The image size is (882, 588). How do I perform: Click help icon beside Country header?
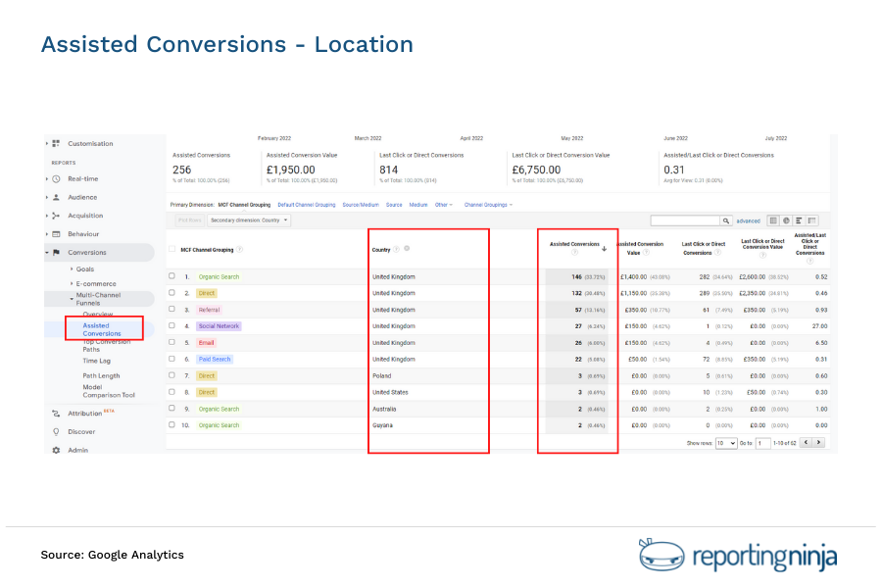[396, 249]
